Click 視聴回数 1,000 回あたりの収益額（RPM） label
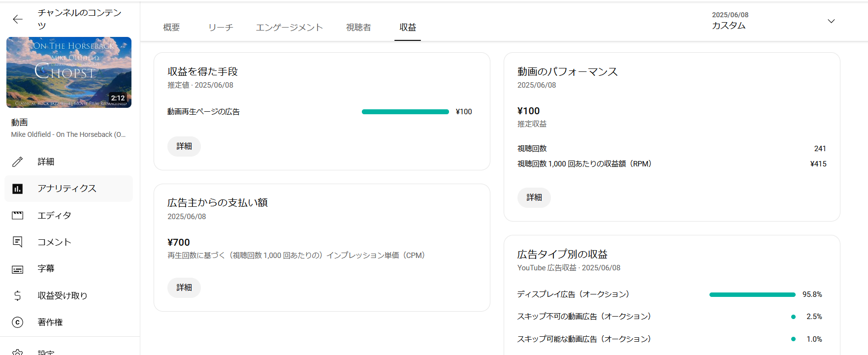 584,164
